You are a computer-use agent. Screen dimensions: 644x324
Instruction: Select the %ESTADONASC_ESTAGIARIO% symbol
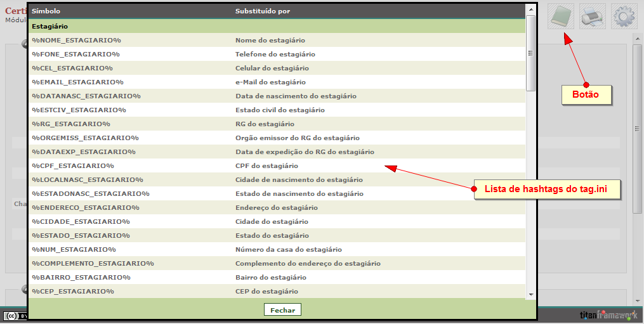click(x=91, y=194)
